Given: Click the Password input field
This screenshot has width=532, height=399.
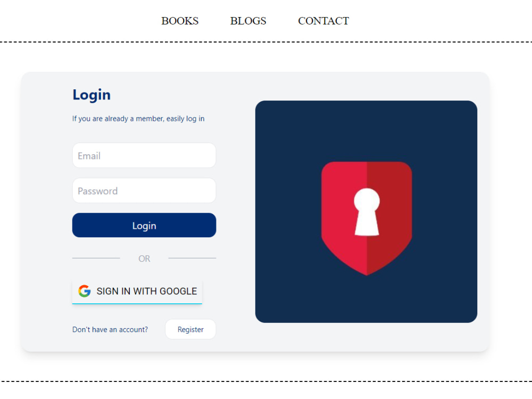Looking at the screenshot, I should click(144, 190).
